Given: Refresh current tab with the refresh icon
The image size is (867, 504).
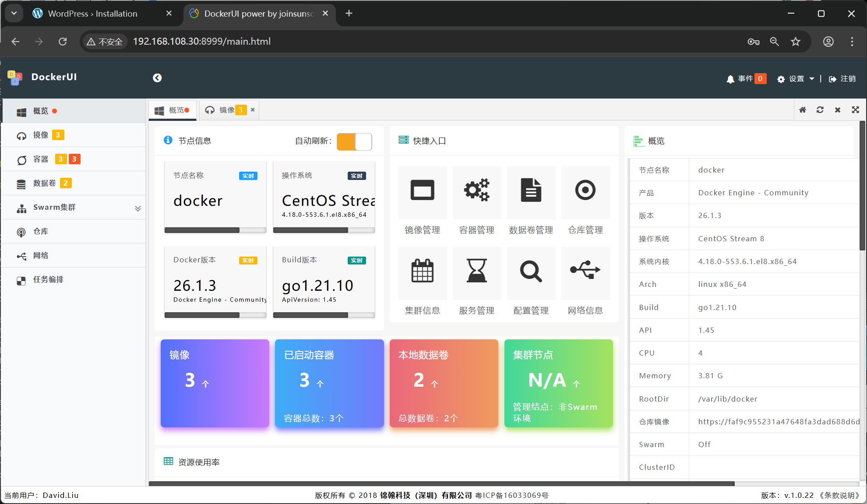Looking at the screenshot, I should (x=820, y=110).
